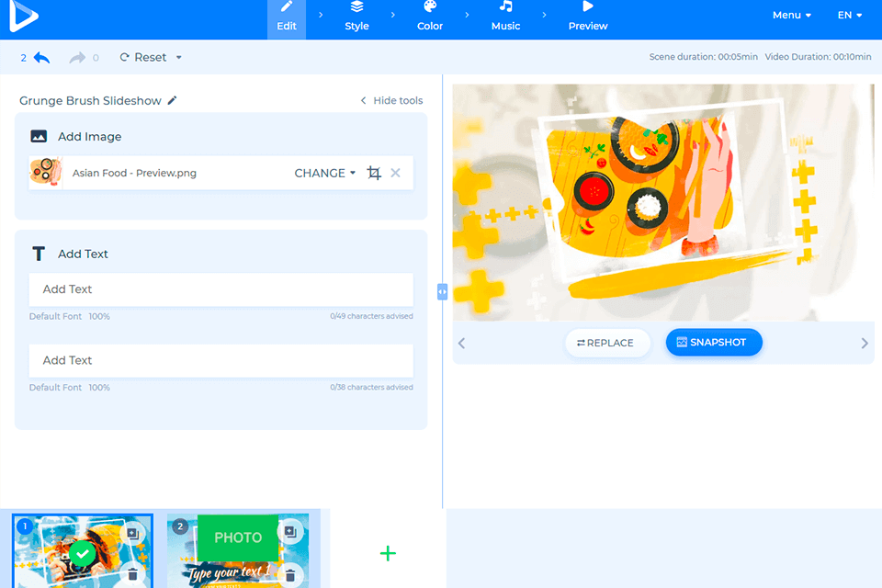882x588 pixels.
Task: Click the Scene duration text
Action: 703,57
